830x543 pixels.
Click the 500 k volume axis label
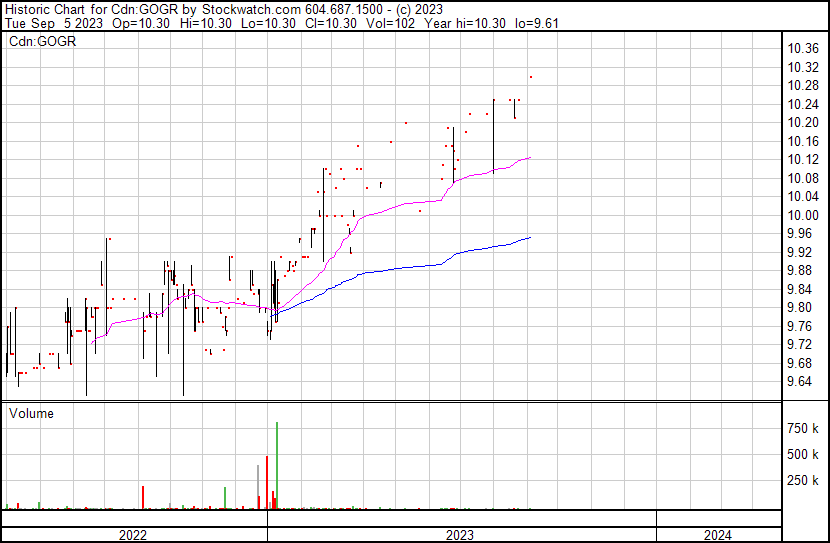804,454
